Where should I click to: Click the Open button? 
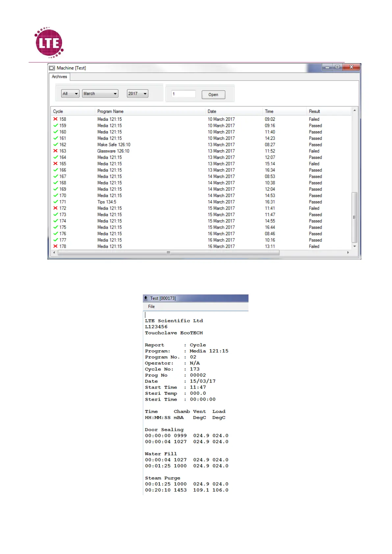213,95
